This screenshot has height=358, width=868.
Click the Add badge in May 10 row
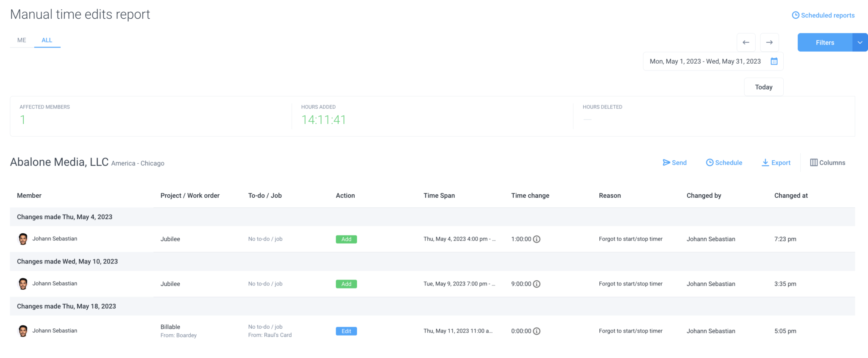click(x=346, y=284)
